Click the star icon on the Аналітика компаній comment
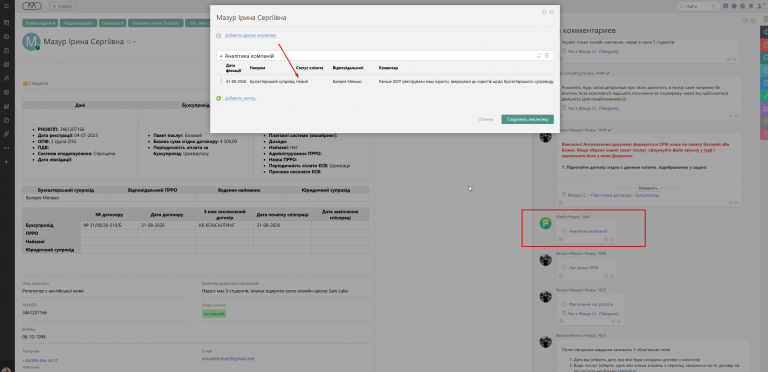 pyautogui.click(x=612, y=239)
